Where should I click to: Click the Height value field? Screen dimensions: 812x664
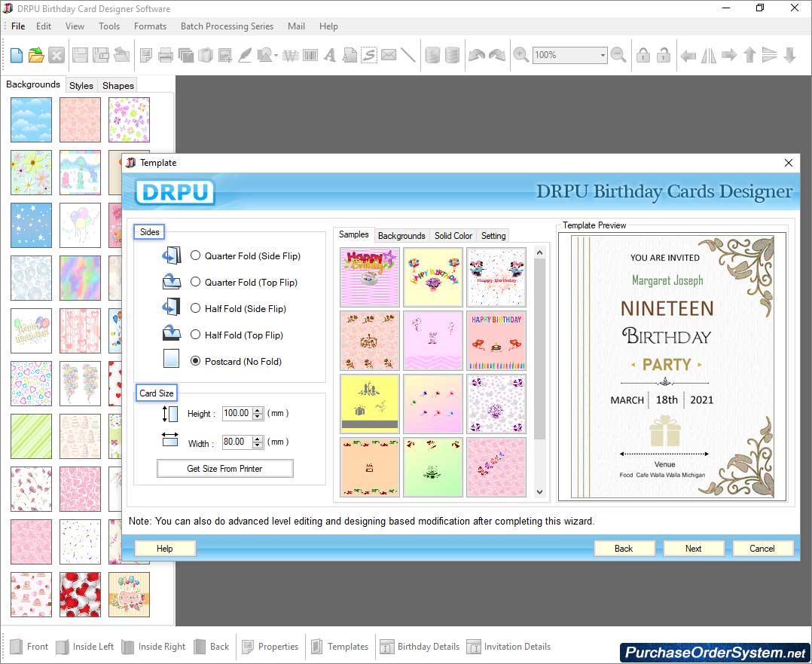(237, 413)
